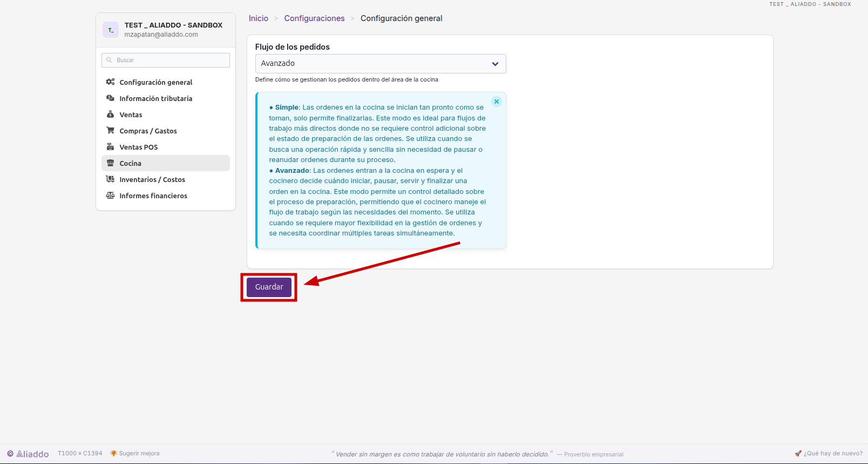Save settings with the Guardar button

click(x=269, y=287)
